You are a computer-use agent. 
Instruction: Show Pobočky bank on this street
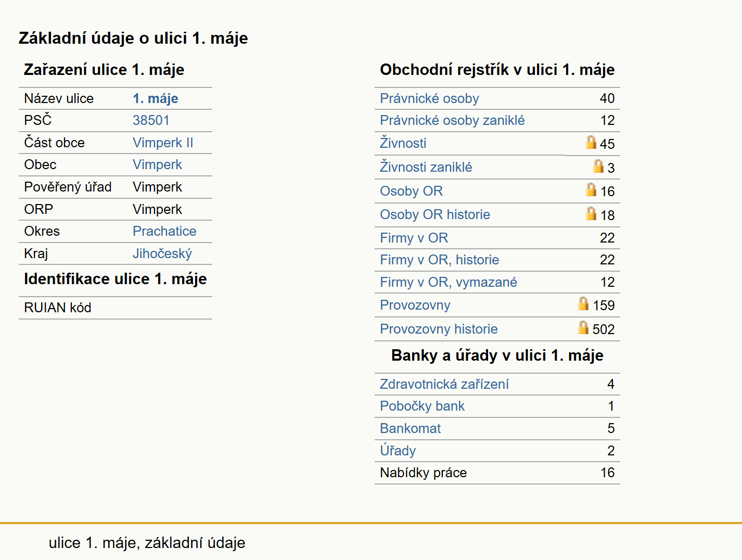422,406
